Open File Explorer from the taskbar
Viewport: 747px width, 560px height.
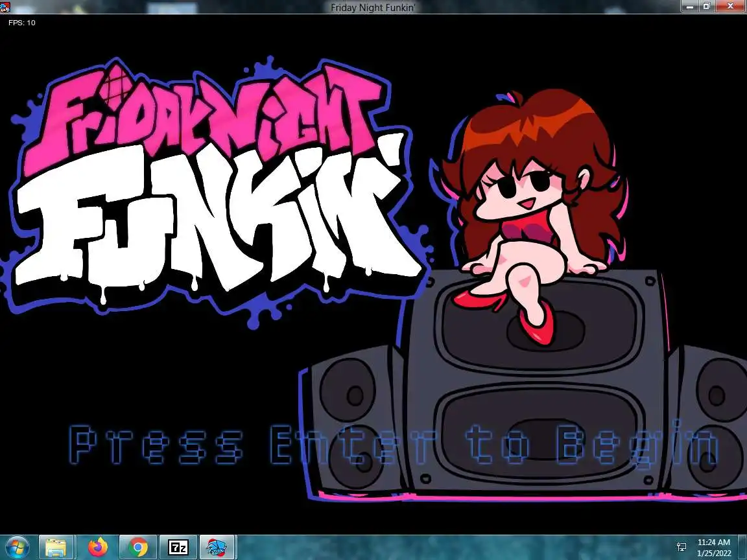[56, 548]
